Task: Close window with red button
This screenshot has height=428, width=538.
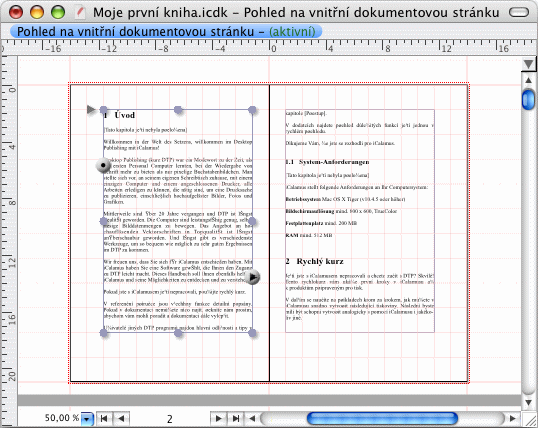Action: pos(16,12)
